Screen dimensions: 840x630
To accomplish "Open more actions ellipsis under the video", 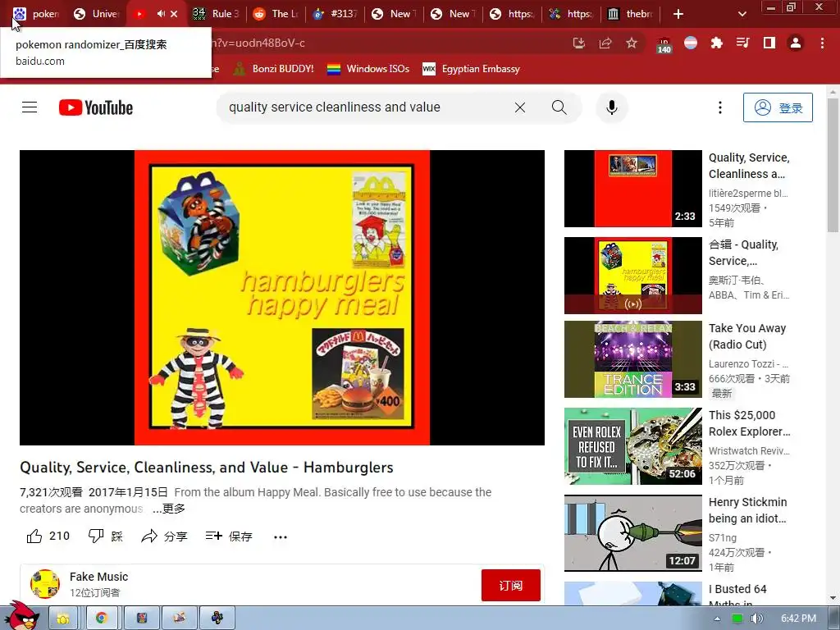I will click(x=281, y=536).
